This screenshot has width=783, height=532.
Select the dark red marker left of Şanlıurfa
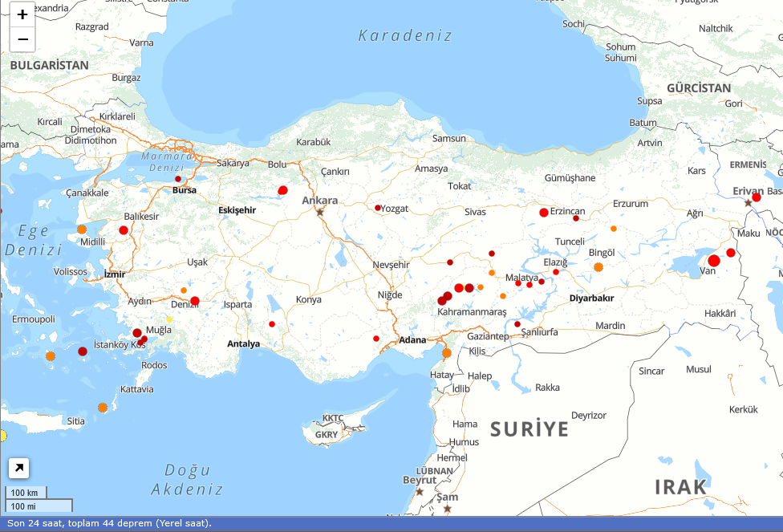tap(517, 324)
